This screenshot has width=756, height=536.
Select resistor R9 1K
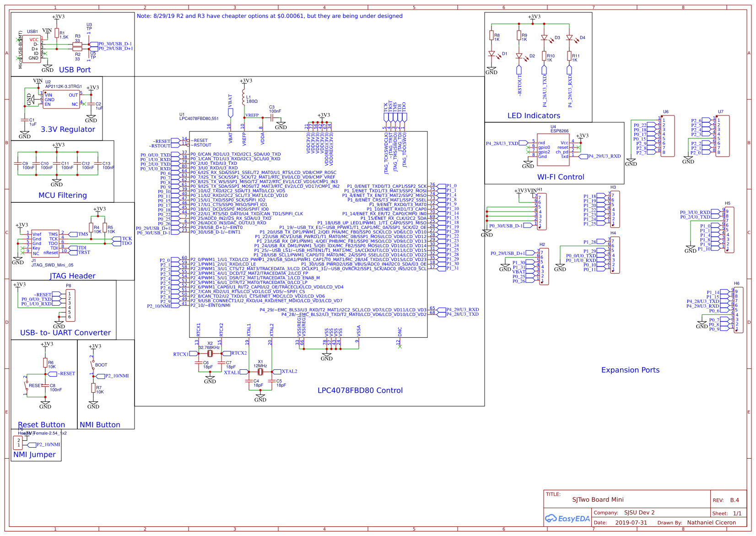[519, 36]
